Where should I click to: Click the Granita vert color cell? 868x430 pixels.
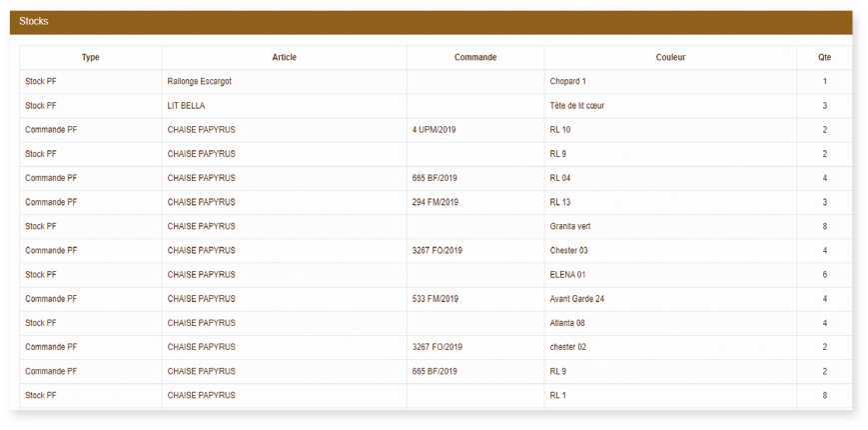[671, 227]
